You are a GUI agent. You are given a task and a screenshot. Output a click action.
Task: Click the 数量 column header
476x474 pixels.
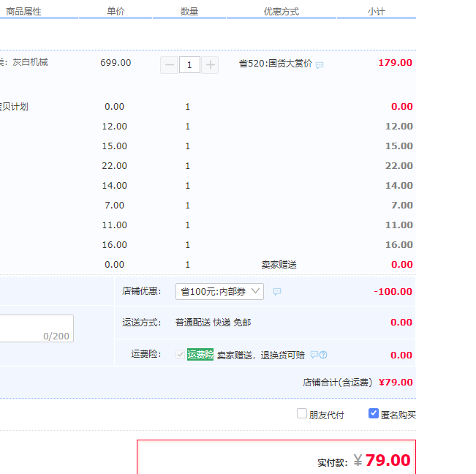point(189,12)
